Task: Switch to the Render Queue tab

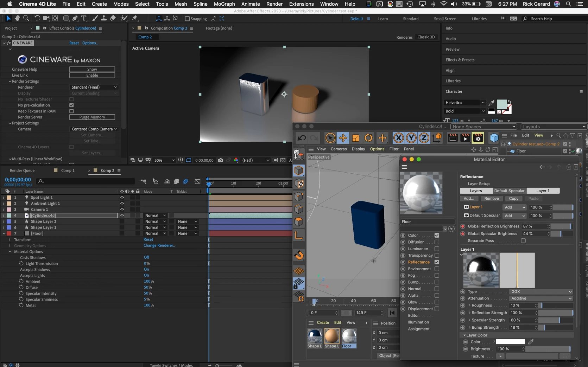Action: pyautogui.click(x=22, y=170)
